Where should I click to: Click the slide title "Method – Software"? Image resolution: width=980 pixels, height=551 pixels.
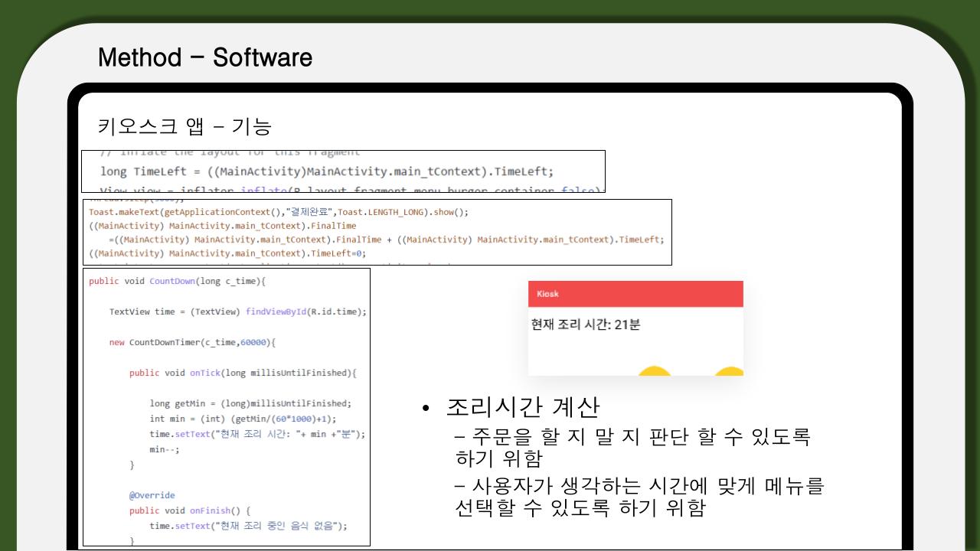point(204,57)
